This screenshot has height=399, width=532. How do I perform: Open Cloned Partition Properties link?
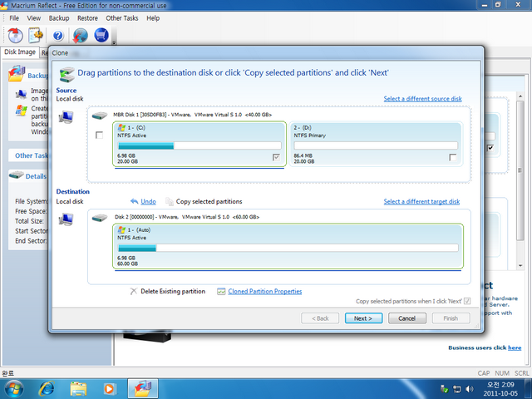264,292
